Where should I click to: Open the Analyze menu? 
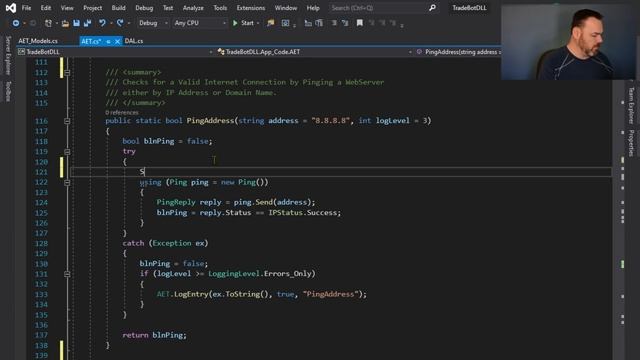(193, 8)
